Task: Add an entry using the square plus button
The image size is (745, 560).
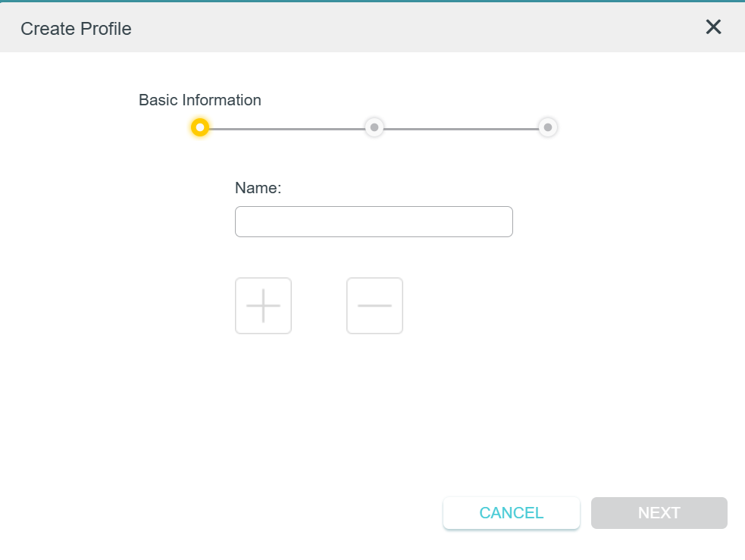Action: coord(263,305)
